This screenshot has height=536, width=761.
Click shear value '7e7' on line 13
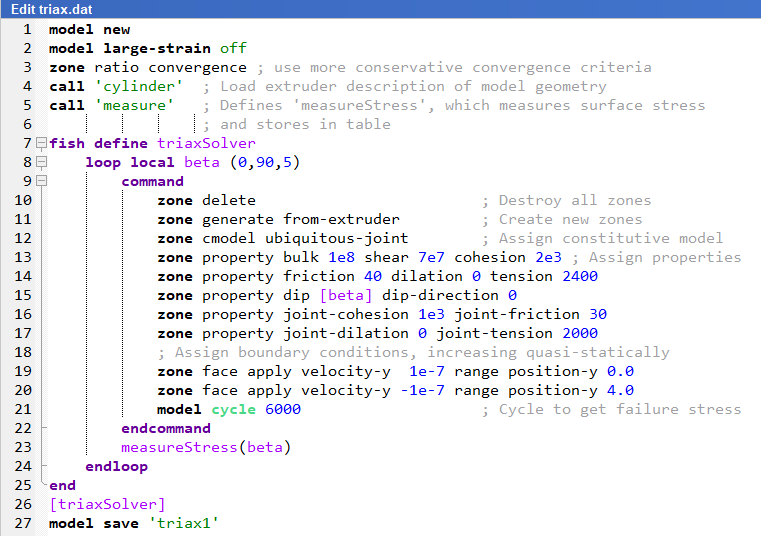pos(431,257)
